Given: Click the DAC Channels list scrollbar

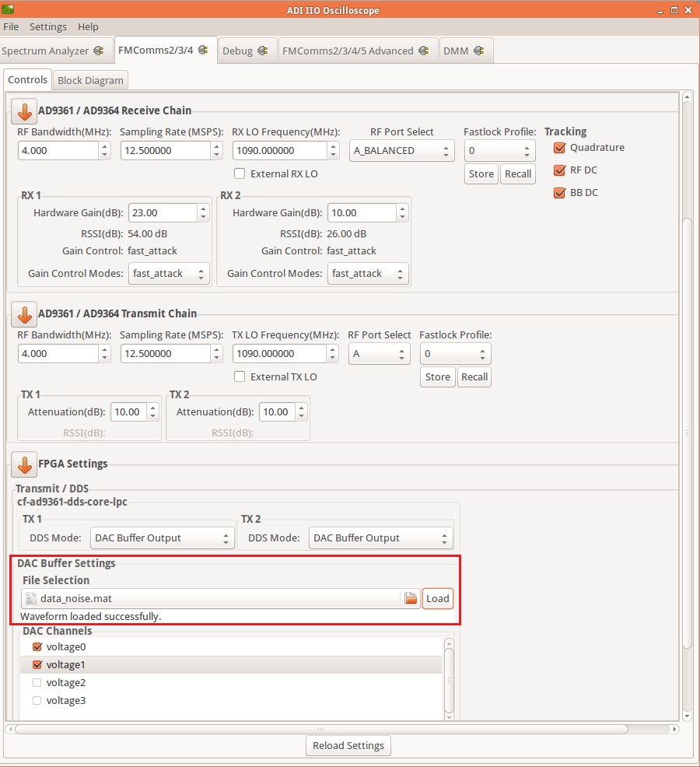Looking at the screenshot, I should click(449, 679).
